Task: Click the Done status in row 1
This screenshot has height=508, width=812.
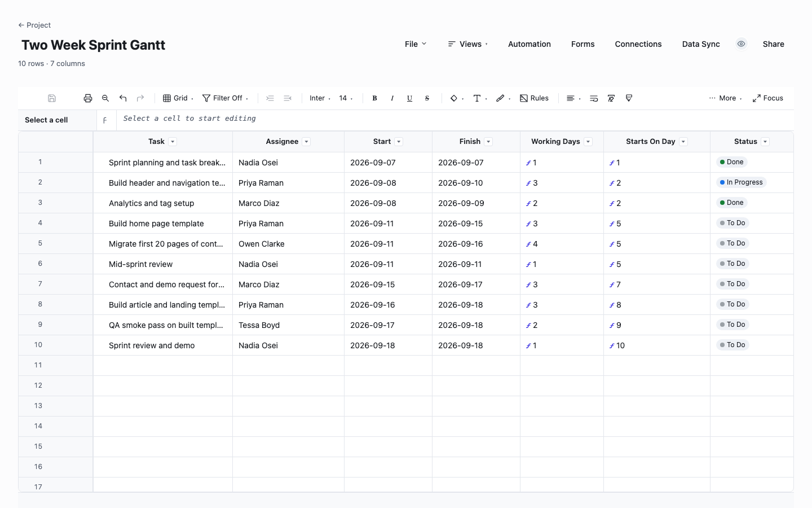Action: (x=731, y=162)
